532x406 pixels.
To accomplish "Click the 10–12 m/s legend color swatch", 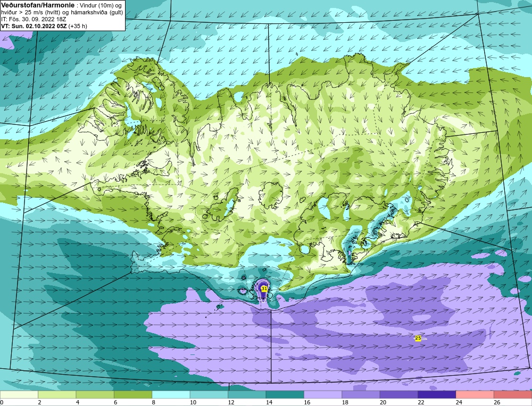I will 209,395.
